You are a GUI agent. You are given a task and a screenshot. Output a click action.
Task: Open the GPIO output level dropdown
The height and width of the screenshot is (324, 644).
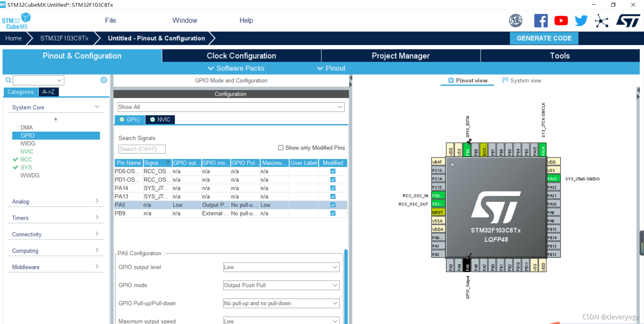(281, 267)
